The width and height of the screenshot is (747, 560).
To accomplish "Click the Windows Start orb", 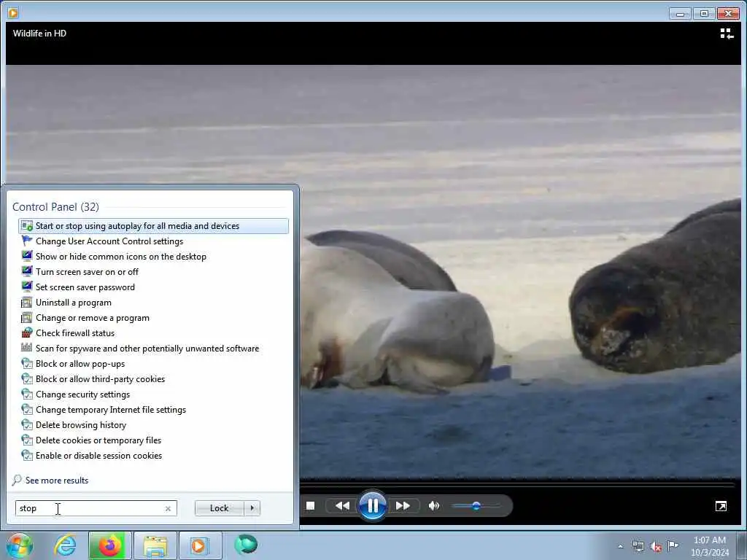I will (x=19, y=545).
